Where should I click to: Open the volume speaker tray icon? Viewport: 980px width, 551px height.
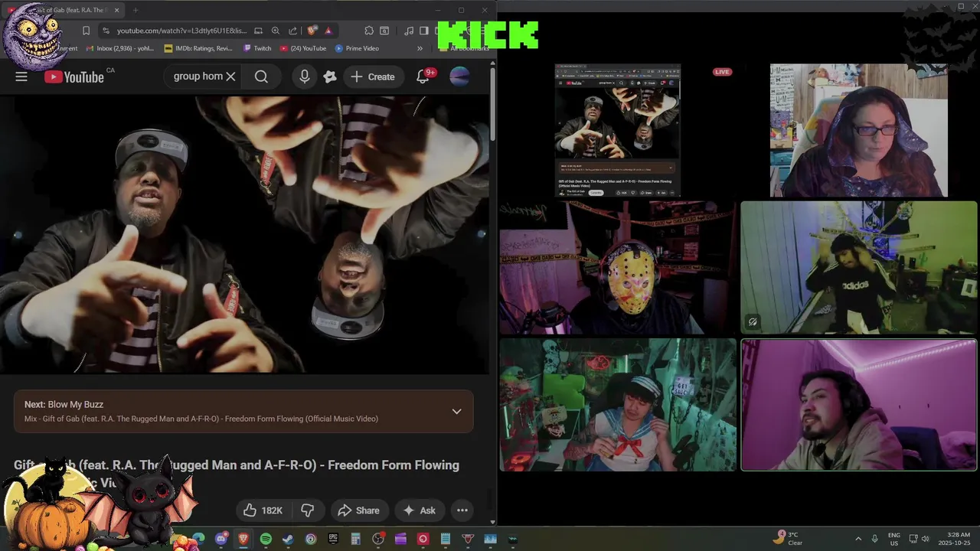coord(925,539)
